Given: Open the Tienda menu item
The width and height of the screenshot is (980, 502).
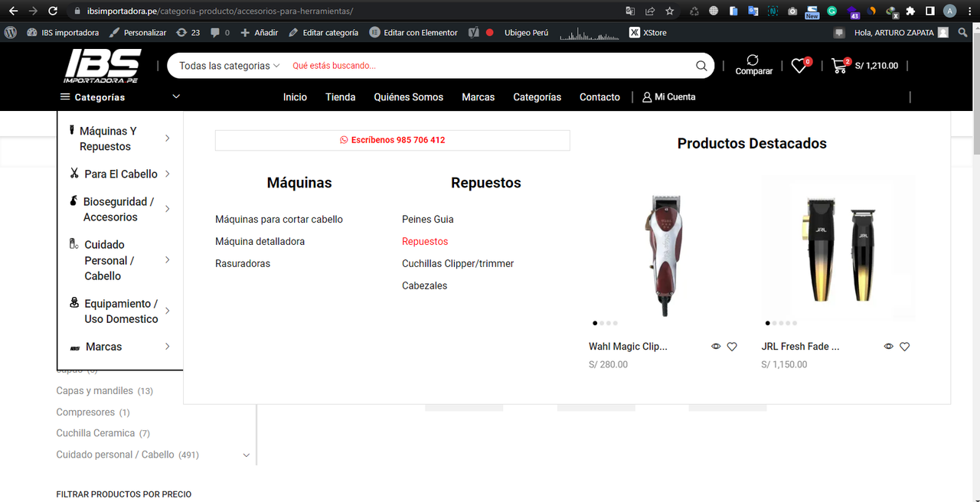Looking at the screenshot, I should [x=340, y=97].
